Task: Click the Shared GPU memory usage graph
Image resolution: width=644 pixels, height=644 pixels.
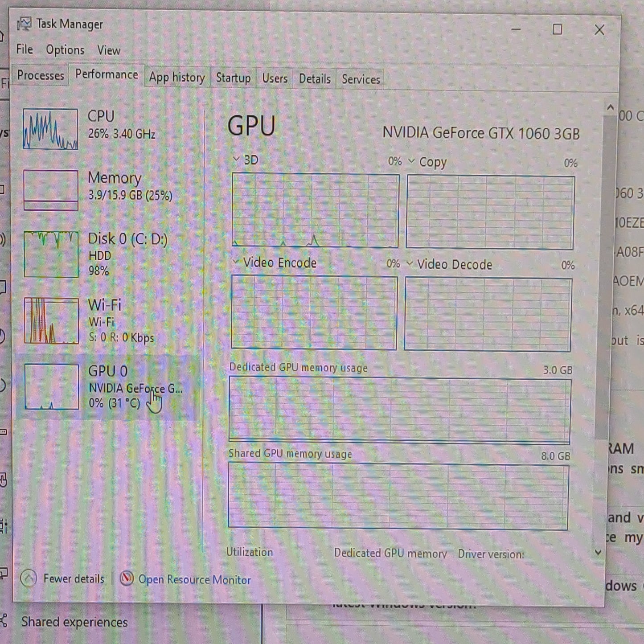Action: point(398,496)
